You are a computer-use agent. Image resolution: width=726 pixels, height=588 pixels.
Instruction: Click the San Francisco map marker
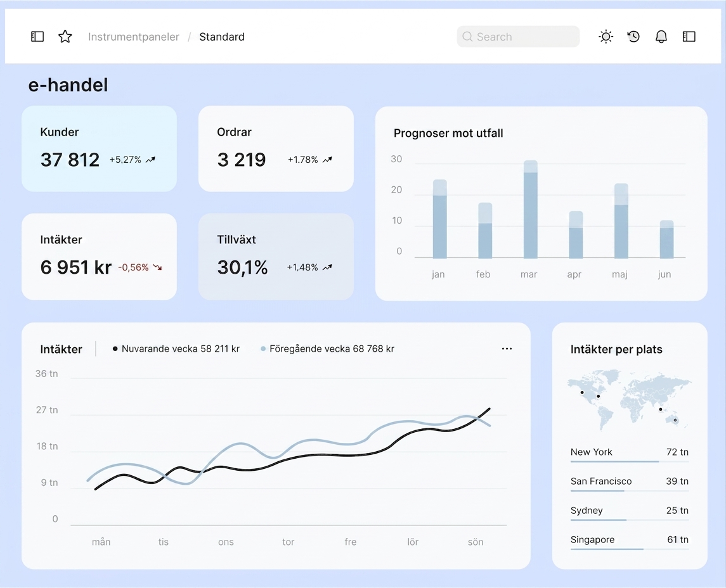click(x=582, y=393)
